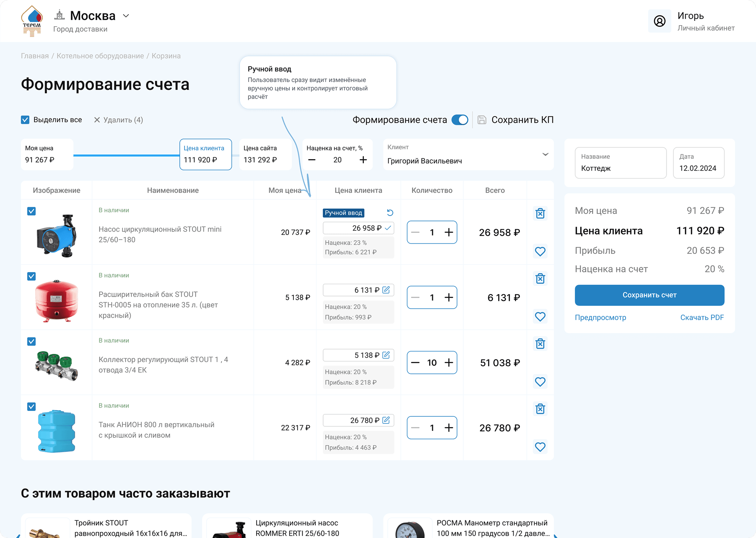
Task: Delete the Расширительный бак row
Action: (540, 279)
